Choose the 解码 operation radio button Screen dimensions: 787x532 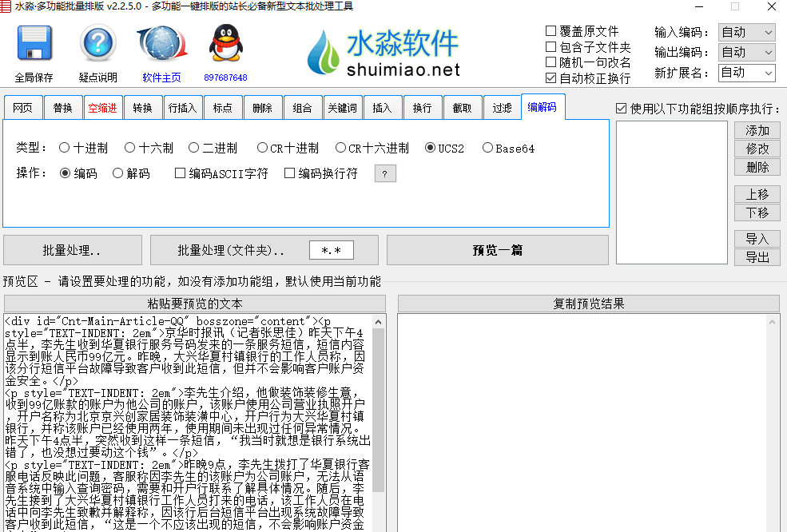coord(118,173)
